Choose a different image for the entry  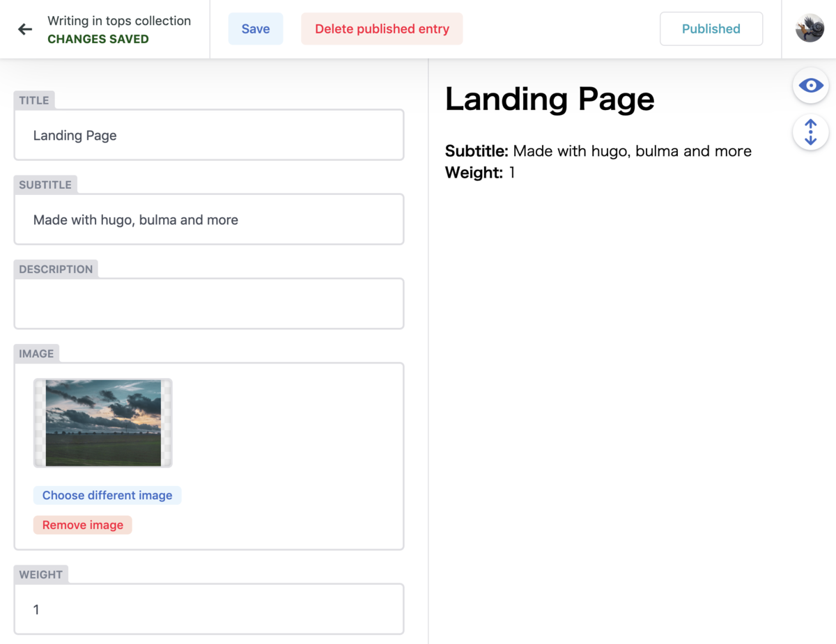coord(107,495)
